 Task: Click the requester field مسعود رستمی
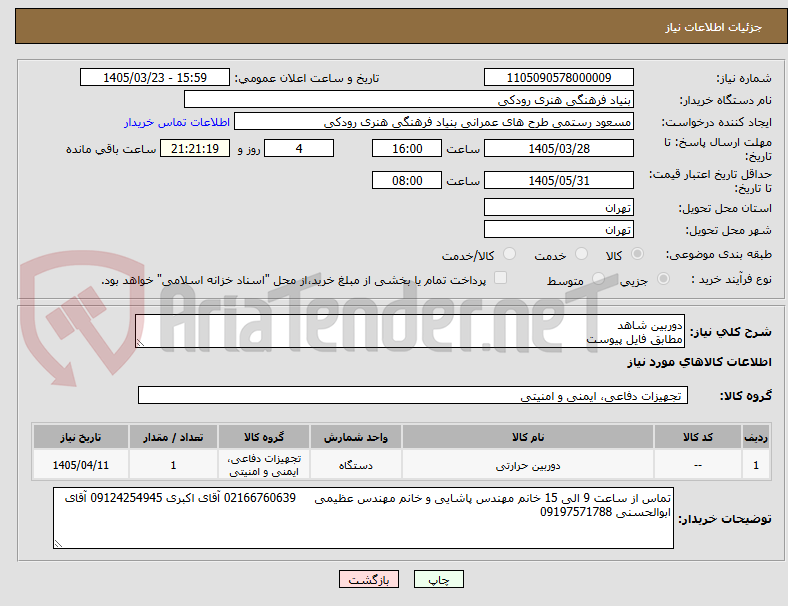point(434,122)
